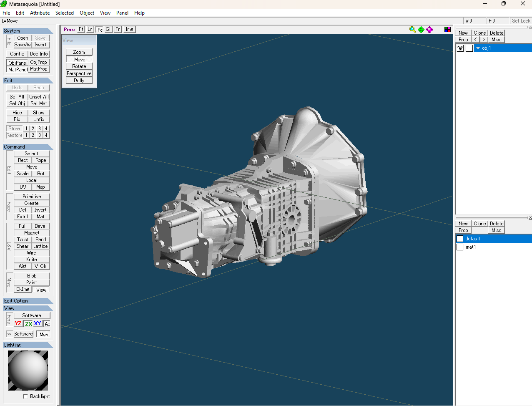Click the yellow magnifier zoom icon
Screen dimensions: 532x406
[412, 29]
